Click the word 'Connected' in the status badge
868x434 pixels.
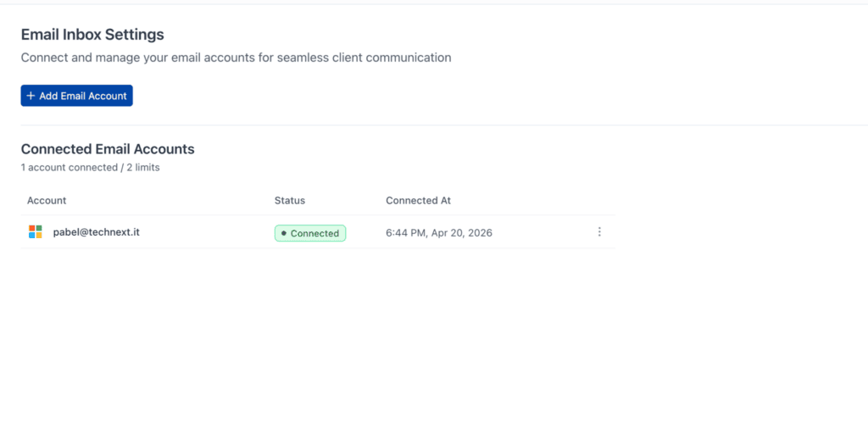coord(314,233)
